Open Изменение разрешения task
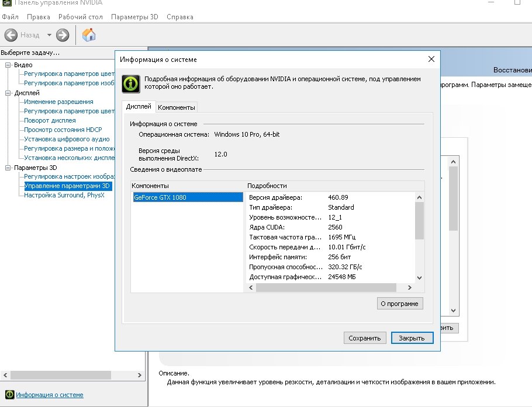This screenshot has width=532, height=407. point(58,102)
